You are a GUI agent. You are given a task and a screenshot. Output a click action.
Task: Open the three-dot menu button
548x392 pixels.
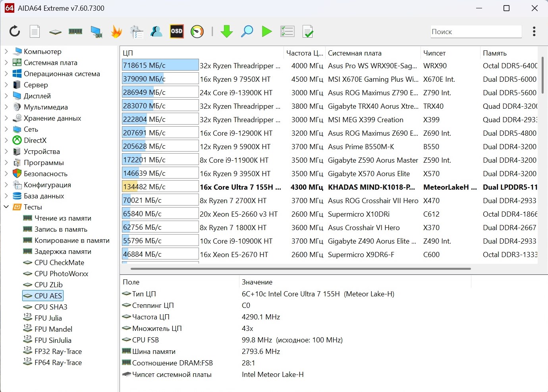[534, 31]
